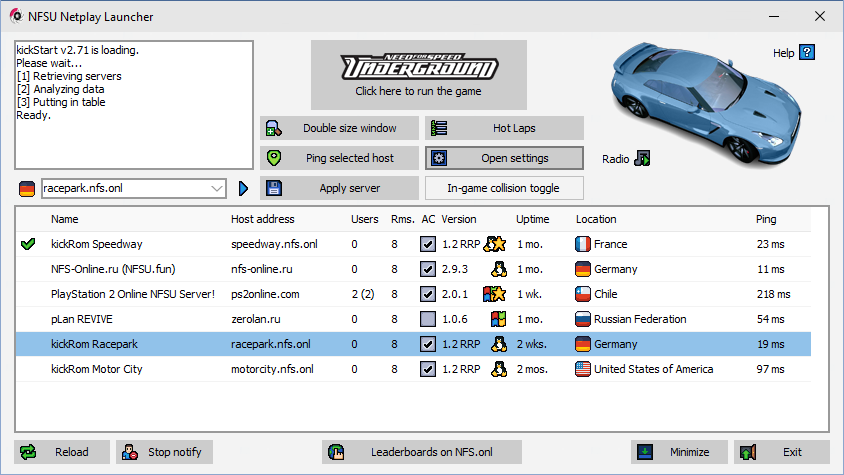Viewport: 844px width, 475px height.
Task: Sort table by Location column header
Action: click(596, 219)
